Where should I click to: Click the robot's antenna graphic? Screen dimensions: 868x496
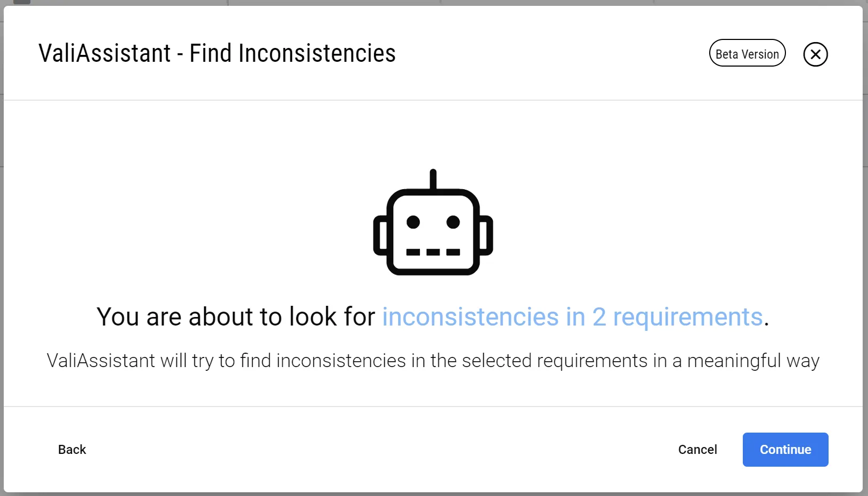coord(433,178)
